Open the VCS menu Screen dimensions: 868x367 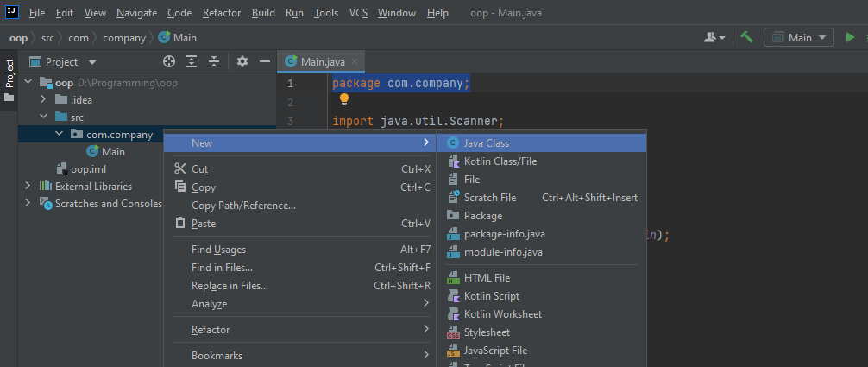coord(358,13)
